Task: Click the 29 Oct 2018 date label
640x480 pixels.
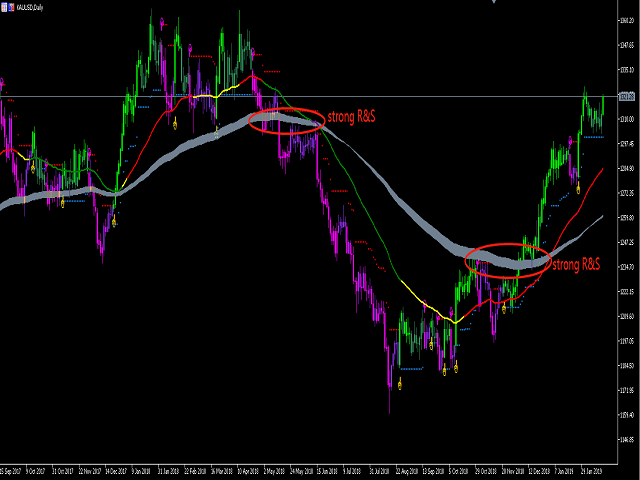Action: coord(486,471)
